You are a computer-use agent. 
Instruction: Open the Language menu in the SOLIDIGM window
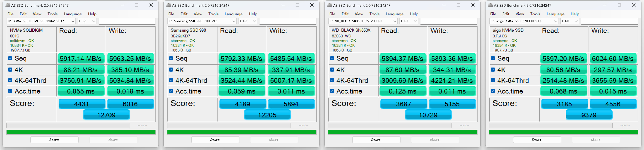(73, 14)
